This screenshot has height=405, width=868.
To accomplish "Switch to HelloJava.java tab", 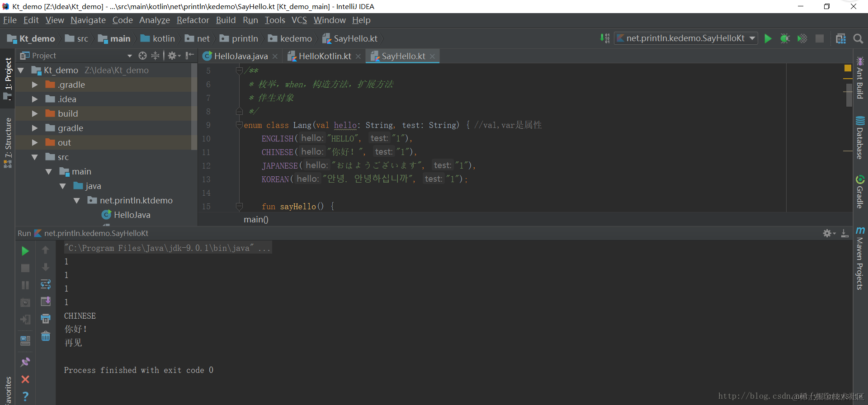I will 241,56.
